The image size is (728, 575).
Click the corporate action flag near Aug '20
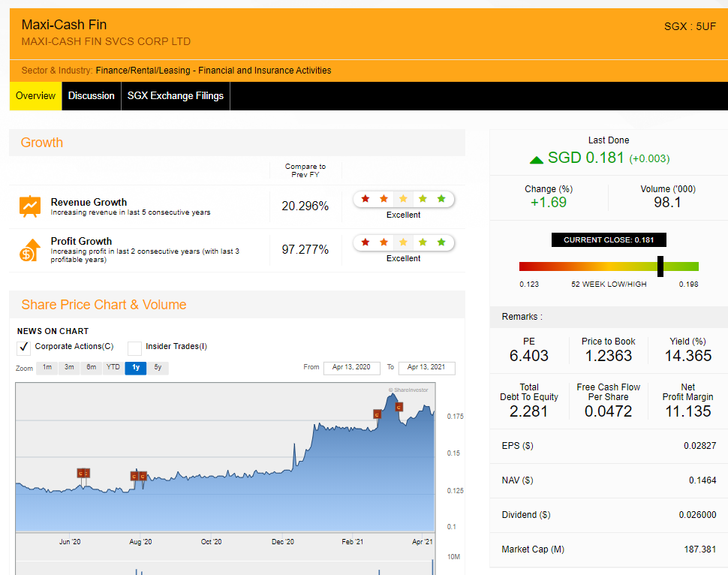[134, 476]
